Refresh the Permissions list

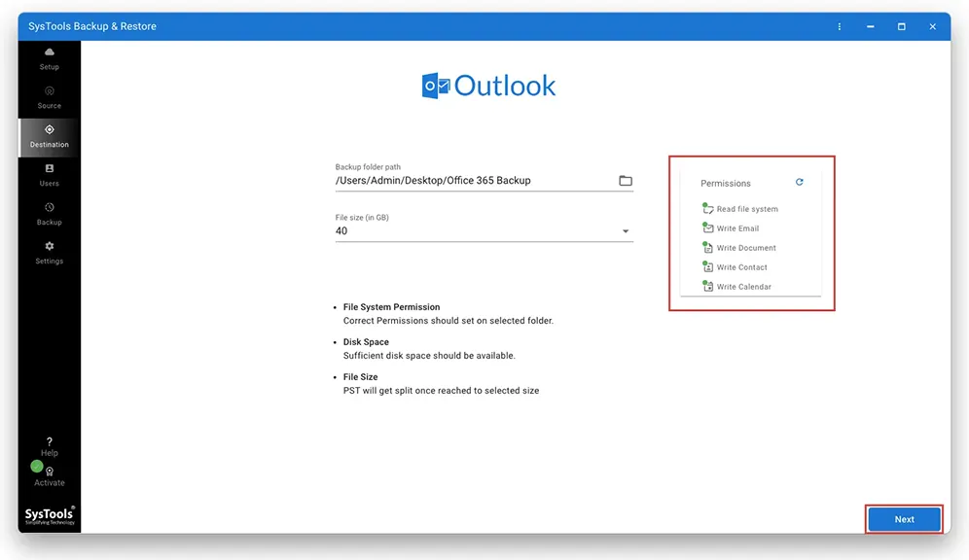[x=799, y=182]
